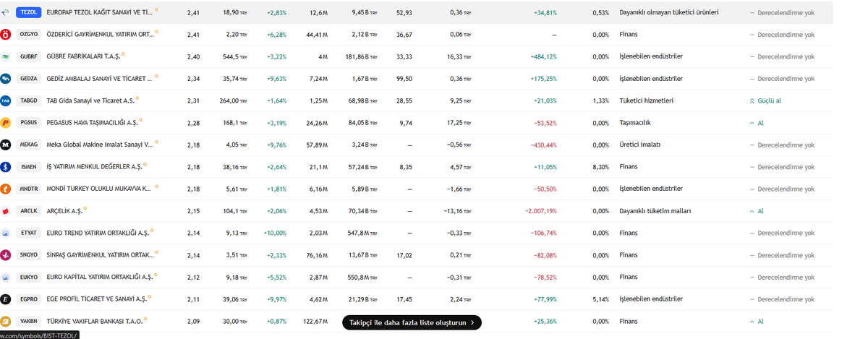Open MONDİ TURKEY OLUKLU MUKAVVA link
868x339 pixels.
[x=100, y=189]
